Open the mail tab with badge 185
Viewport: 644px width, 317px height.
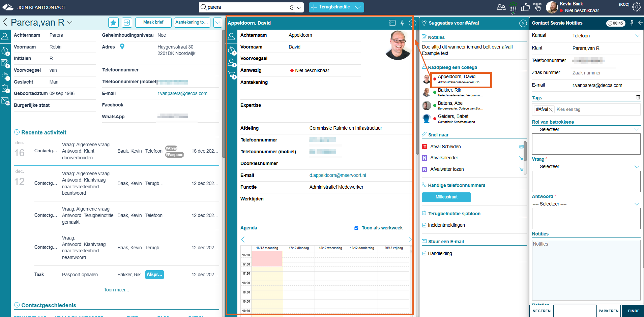[x=5, y=101]
